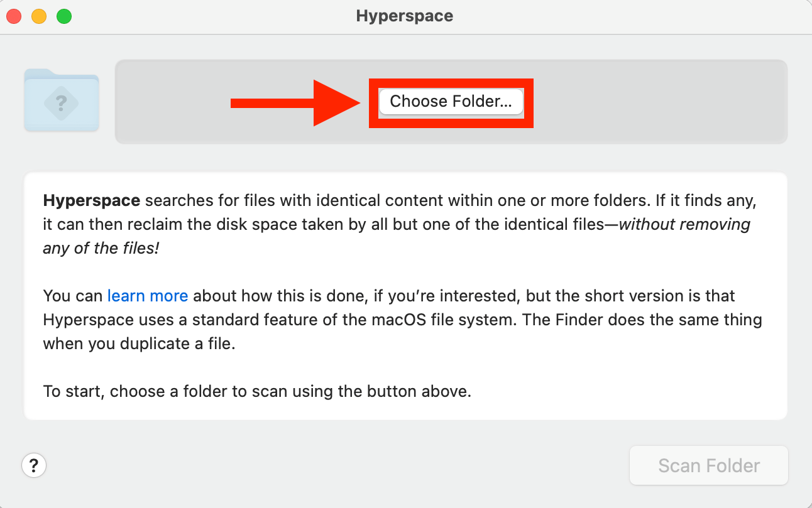This screenshot has width=812, height=508.
Task: Click the phrase "macOS file system" in description
Action: pos(449,320)
